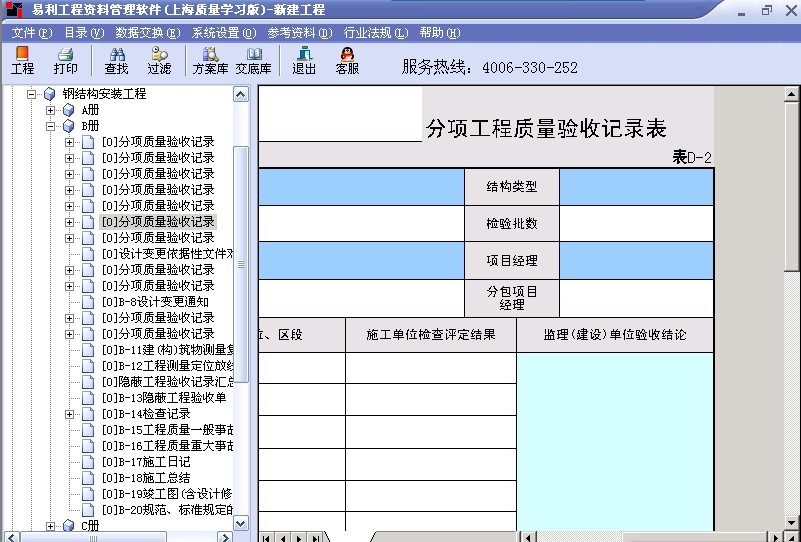Collapse the B册 tree node

click(x=51, y=126)
